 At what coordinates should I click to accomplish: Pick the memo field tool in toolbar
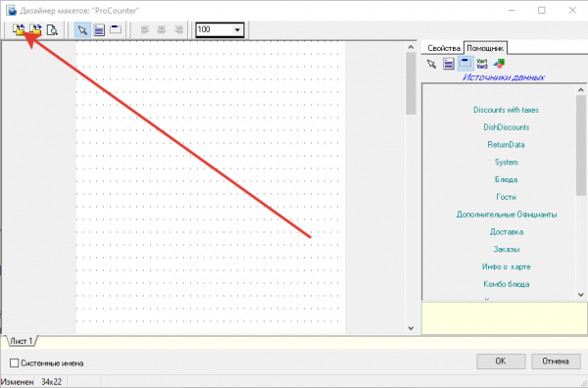click(116, 29)
